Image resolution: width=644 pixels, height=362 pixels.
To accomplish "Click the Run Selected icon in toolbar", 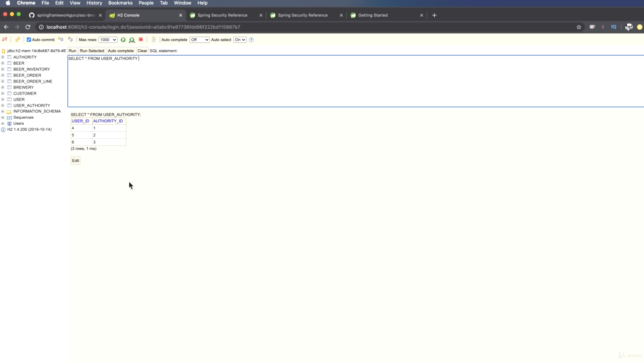I will click(132, 40).
